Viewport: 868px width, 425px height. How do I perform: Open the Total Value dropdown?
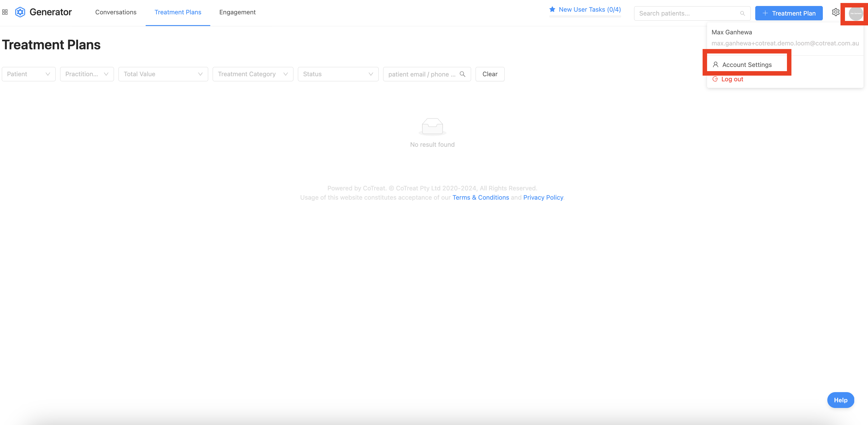point(163,74)
